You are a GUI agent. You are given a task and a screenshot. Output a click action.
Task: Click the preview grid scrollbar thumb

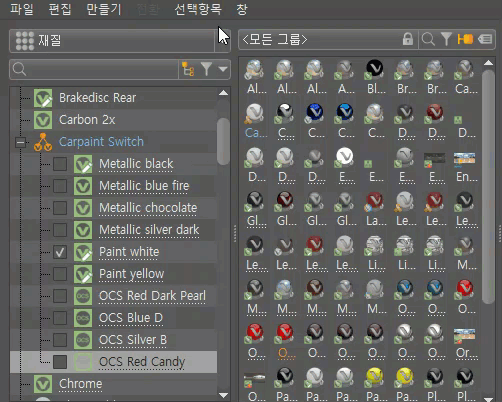coord(488,186)
